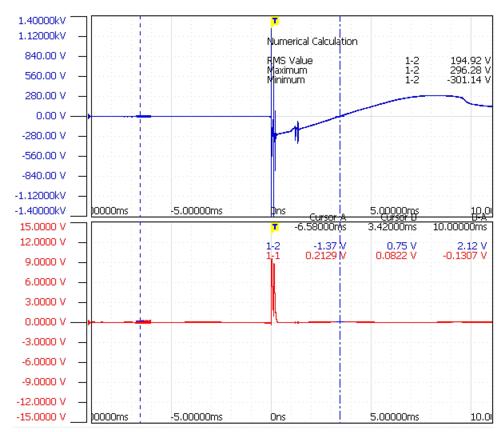Click Cursor B time value 3.42000ms
Viewport: 504px width, 432px height.
[392, 227]
